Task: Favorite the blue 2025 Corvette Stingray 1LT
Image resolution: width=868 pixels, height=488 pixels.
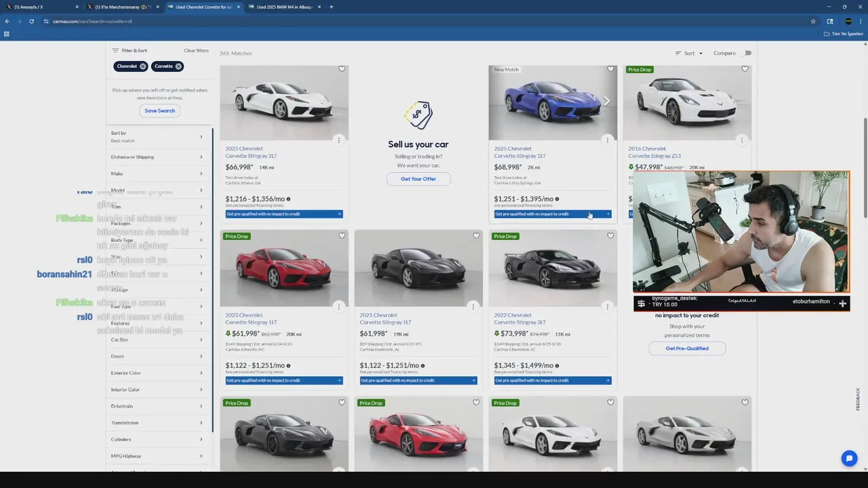Action: coord(610,69)
